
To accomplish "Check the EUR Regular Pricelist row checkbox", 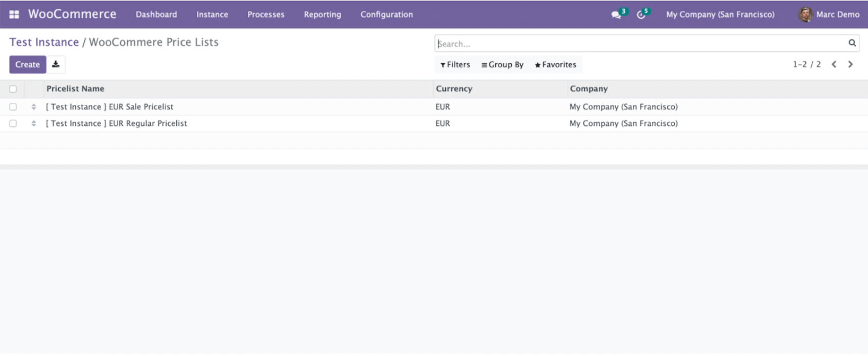I will pyautogui.click(x=13, y=123).
